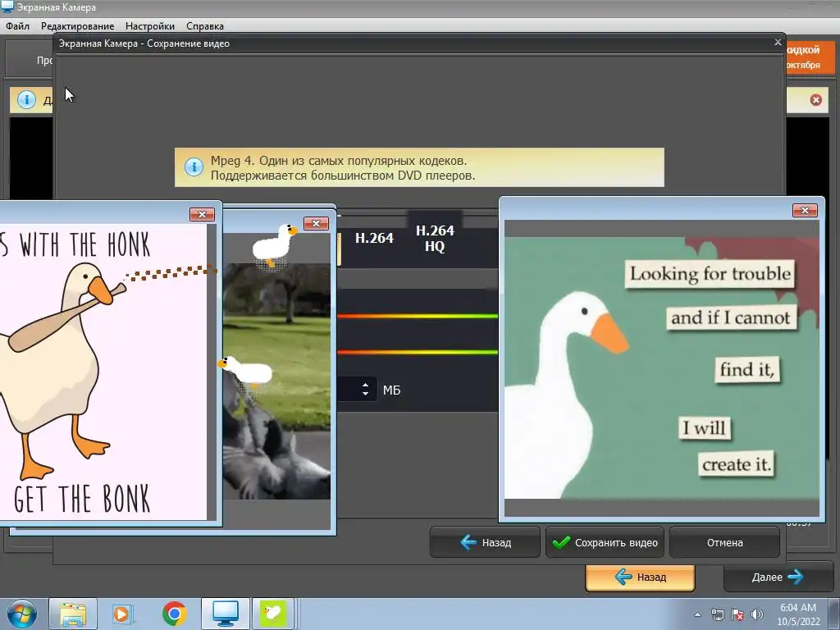Open File Explorer from taskbar

[73, 614]
